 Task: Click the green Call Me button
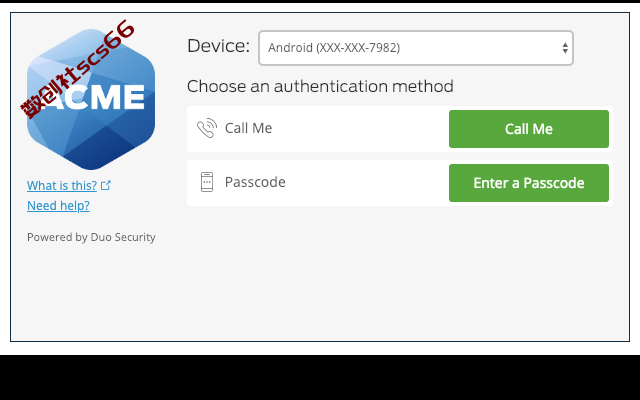pos(529,129)
